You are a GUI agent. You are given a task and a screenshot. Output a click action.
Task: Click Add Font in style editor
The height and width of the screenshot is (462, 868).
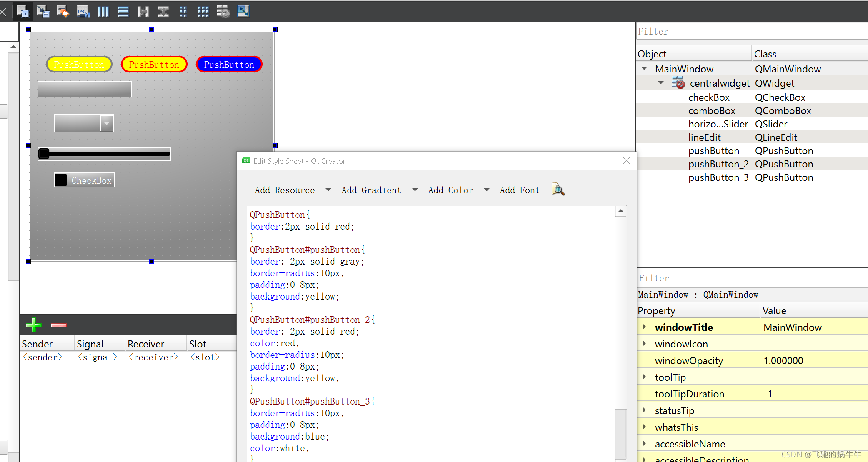(519, 190)
